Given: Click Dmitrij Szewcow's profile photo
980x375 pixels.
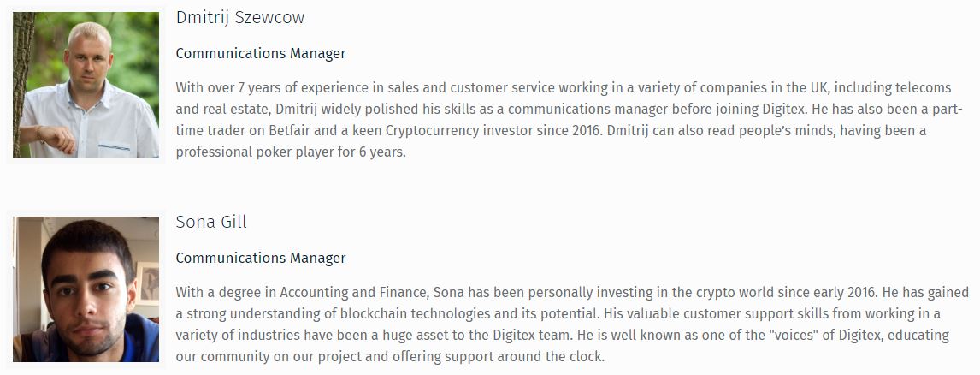Looking at the screenshot, I should [86, 84].
